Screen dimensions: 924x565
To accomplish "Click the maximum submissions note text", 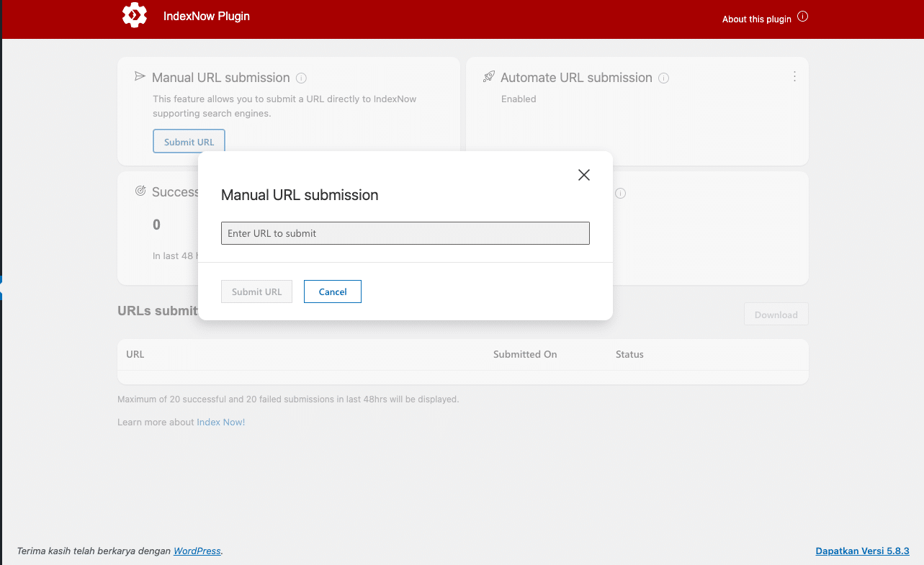I will point(288,399).
